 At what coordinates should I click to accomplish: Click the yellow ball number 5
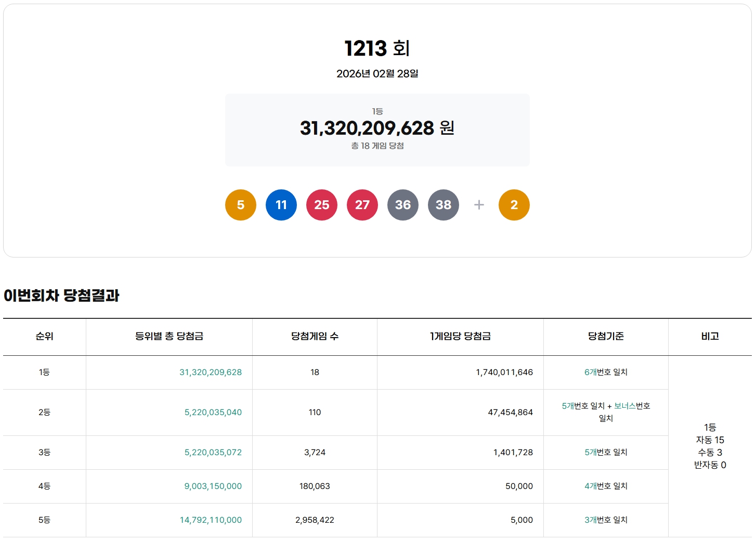[241, 205]
